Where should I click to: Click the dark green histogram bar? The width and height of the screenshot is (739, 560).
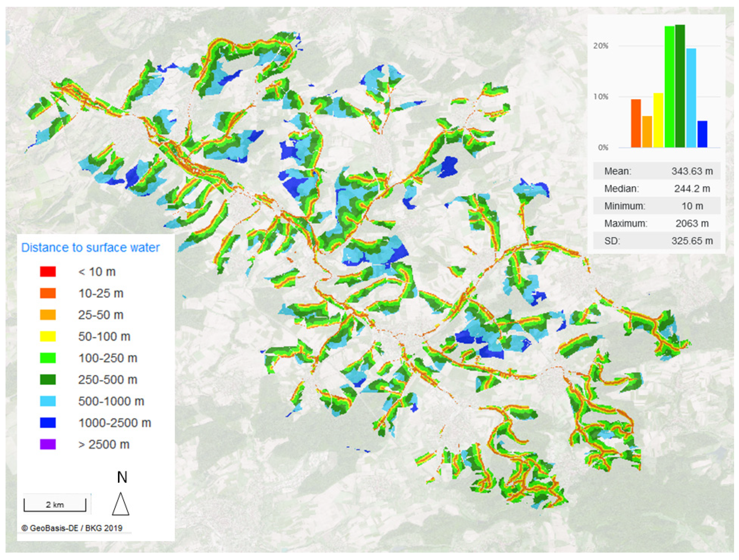tap(680, 86)
